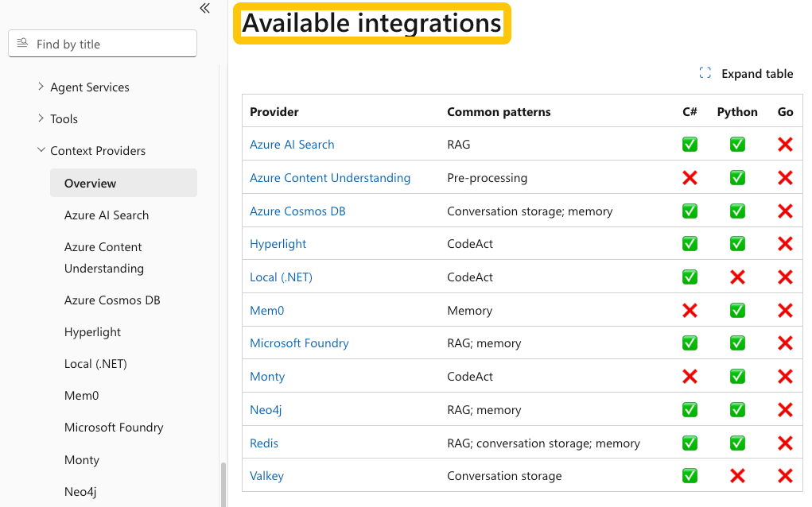Follow the Monty table link

[x=266, y=377]
